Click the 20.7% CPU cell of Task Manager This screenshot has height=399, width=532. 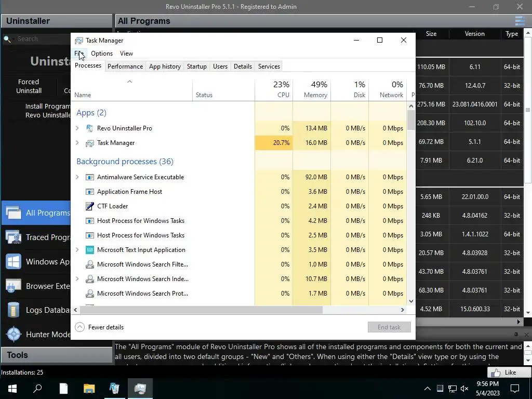tap(274, 143)
